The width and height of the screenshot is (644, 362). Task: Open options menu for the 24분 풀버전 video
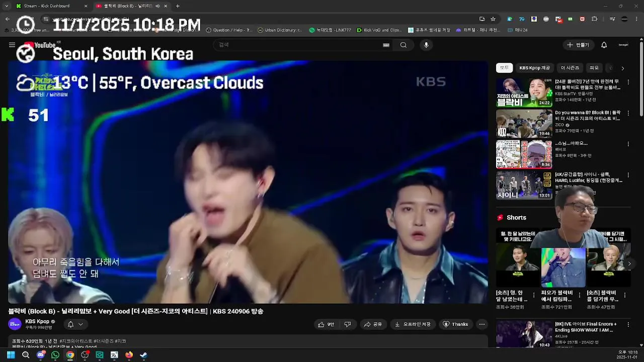coord(628,82)
